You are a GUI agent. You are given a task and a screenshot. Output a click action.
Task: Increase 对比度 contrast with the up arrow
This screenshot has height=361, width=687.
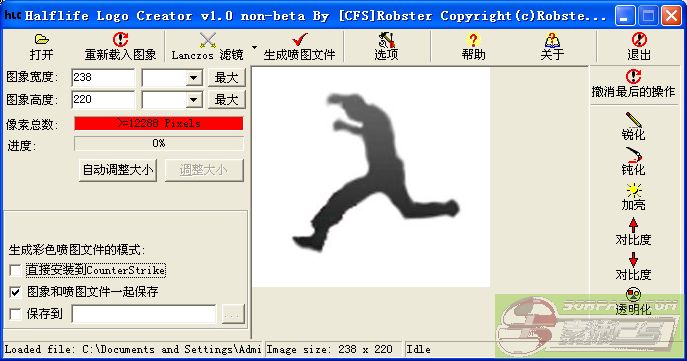[633, 231]
